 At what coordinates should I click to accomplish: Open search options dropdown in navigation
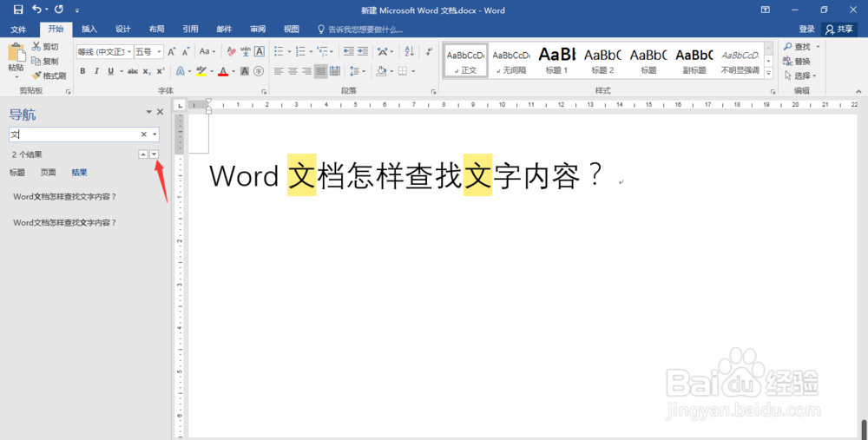(155, 135)
